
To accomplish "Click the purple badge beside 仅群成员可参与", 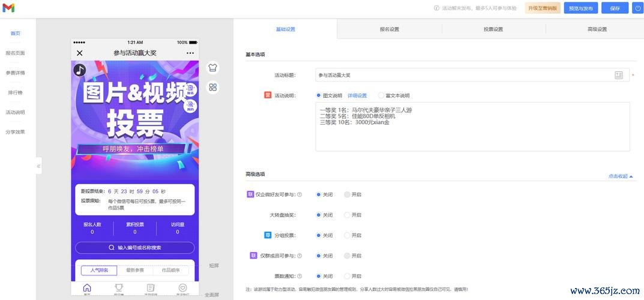I will click(253, 255).
